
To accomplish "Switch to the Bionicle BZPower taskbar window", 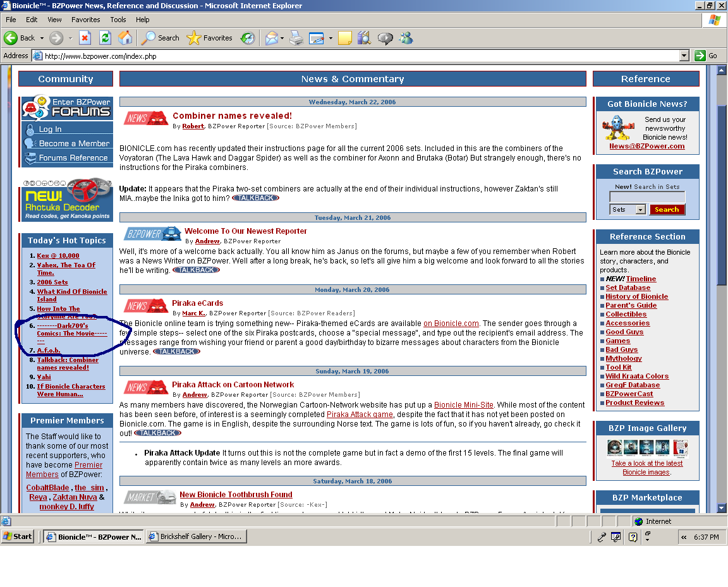I will pyautogui.click(x=94, y=536).
